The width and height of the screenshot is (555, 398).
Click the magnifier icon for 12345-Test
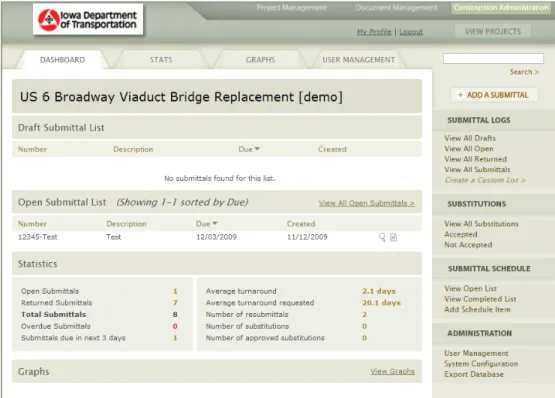pos(382,237)
